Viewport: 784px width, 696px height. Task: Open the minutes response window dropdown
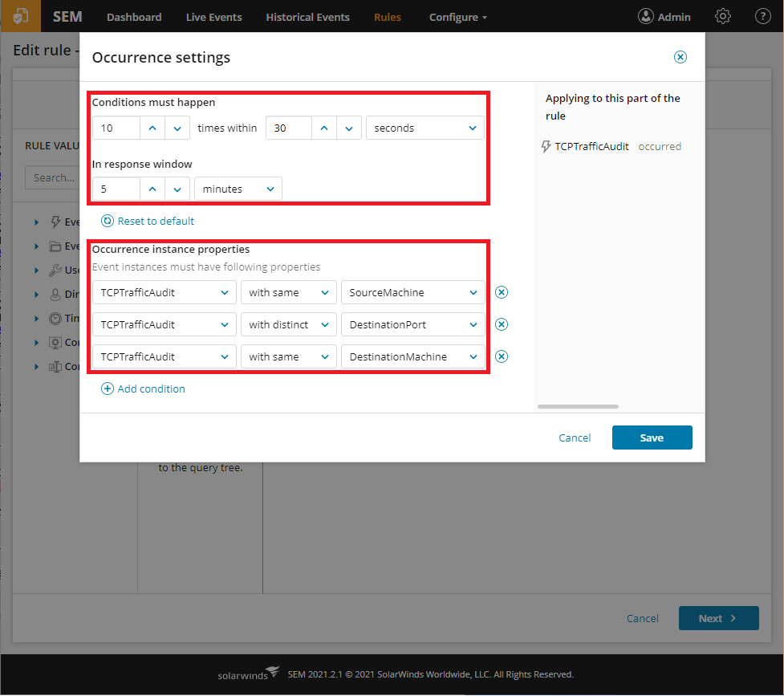tap(238, 189)
